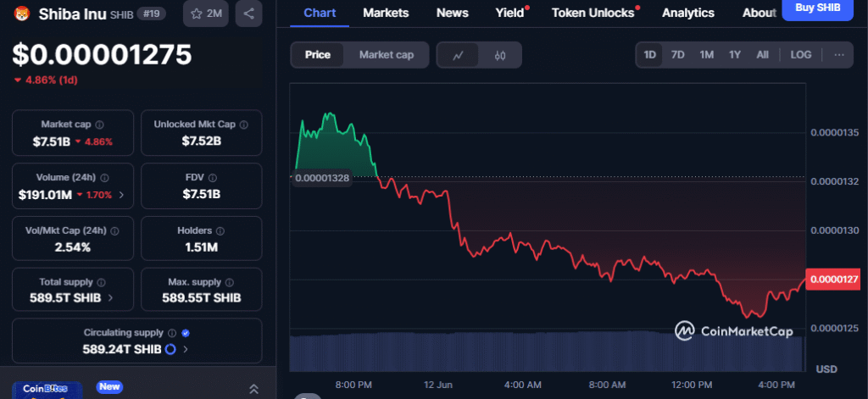Viewport: 868px width, 399px height.
Task: Expand Total supply details chevron
Action: coord(110,297)
